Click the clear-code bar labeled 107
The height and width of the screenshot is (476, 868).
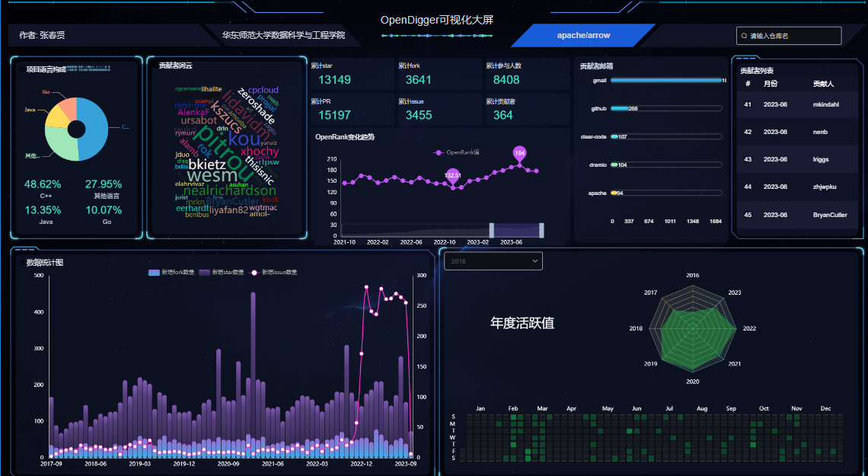pyautogui.click(x=614, y=137)
